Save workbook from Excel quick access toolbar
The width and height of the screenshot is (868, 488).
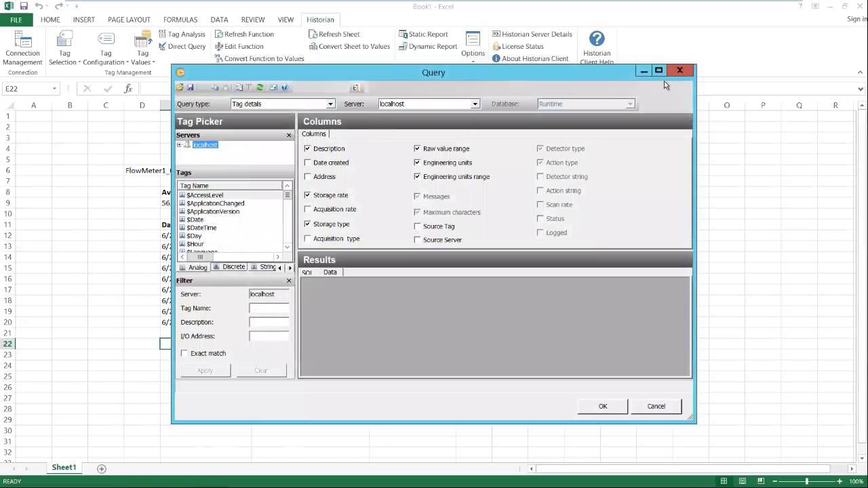point(24,6)
